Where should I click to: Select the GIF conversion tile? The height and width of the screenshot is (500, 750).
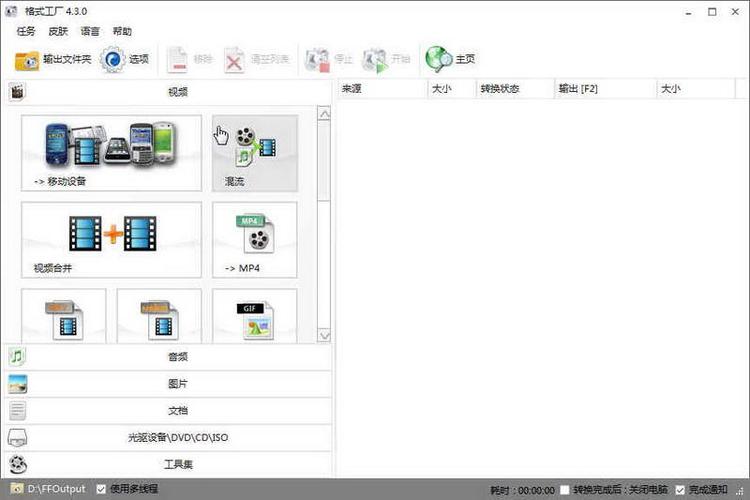coord(255,316)
